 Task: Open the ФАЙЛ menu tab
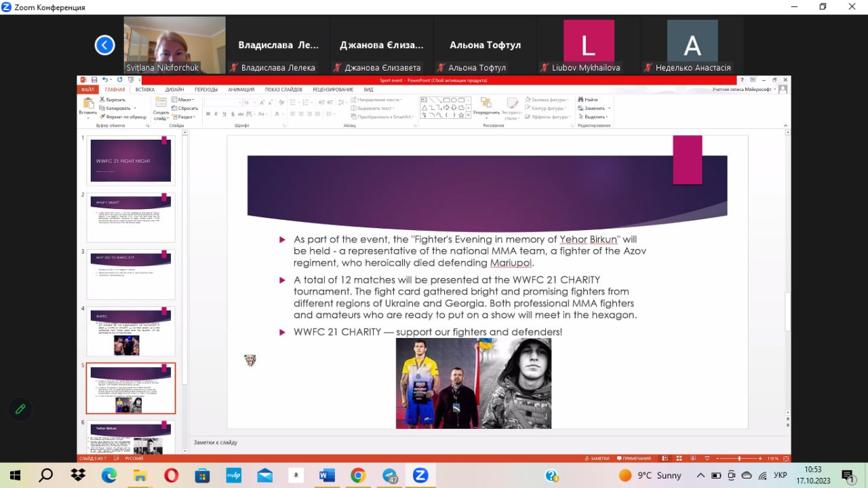[87, 90]
